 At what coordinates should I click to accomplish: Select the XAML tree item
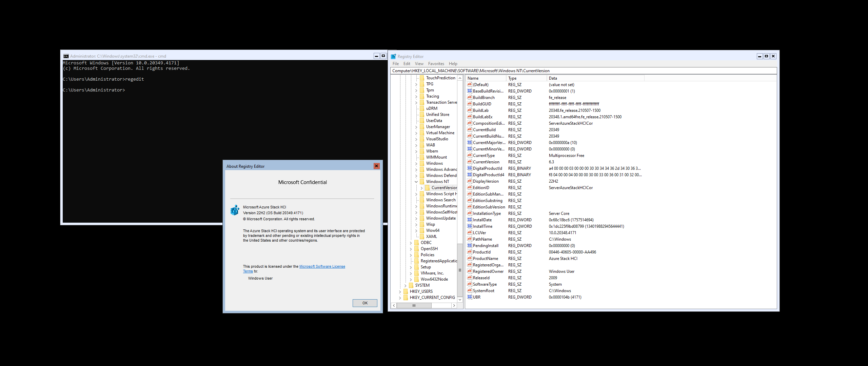tap(432, 237)
